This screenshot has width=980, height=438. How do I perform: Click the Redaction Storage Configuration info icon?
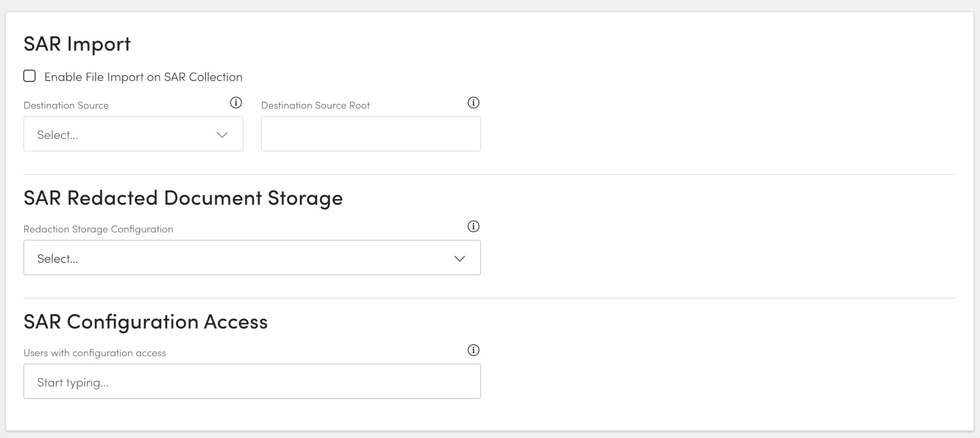pyautogui.click(x=473, y=226)
